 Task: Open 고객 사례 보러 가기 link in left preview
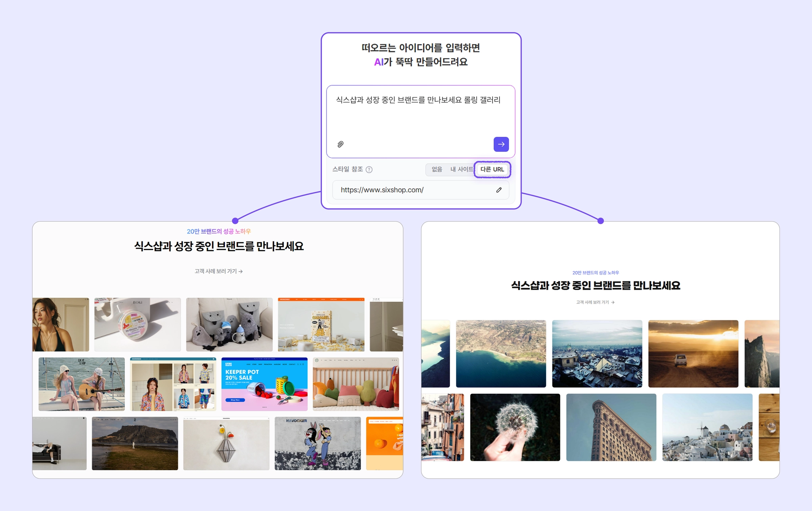point(218,271)
